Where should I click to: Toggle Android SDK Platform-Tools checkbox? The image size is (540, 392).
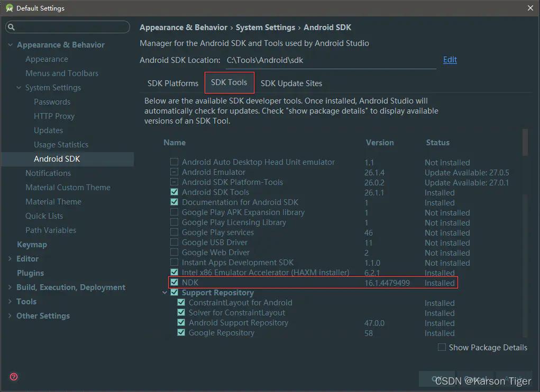[174, 182]
